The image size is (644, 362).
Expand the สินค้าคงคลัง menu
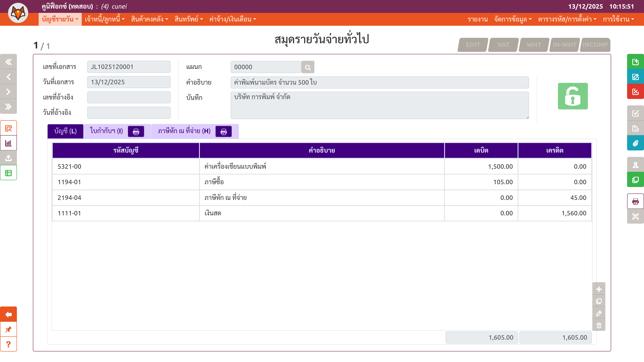click(150, 19)
